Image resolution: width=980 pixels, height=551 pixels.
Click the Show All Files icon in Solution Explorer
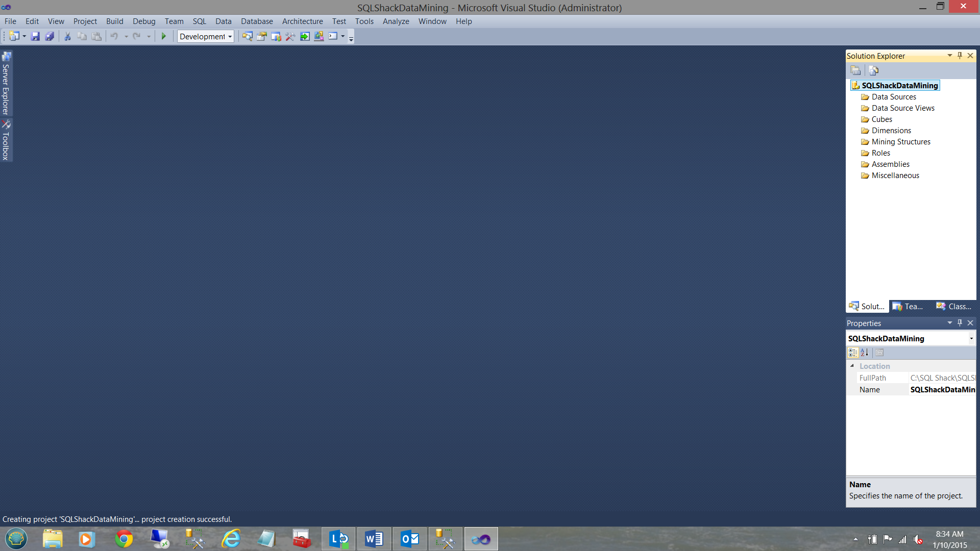pos(873,70)
